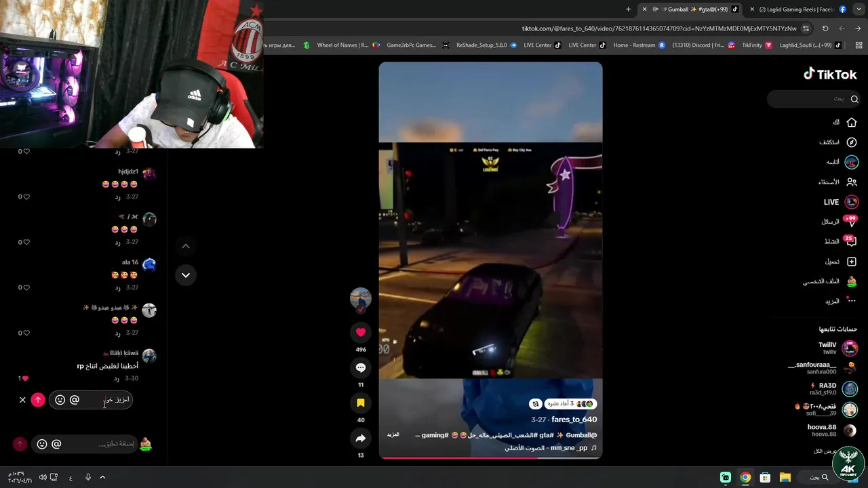This screenshot has height=488, width=868.
Task: Open TikTok Home icon in the sidebar
Action: click(x=852, y=122)
